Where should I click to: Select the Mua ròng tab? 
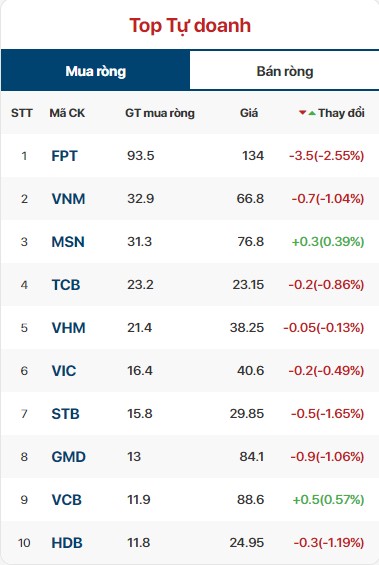point(95,71)
